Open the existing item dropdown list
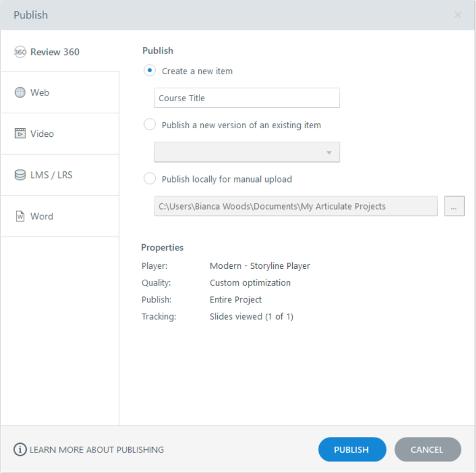The height and width of the screenshot is (473, 476). click(x=247, y=152)
